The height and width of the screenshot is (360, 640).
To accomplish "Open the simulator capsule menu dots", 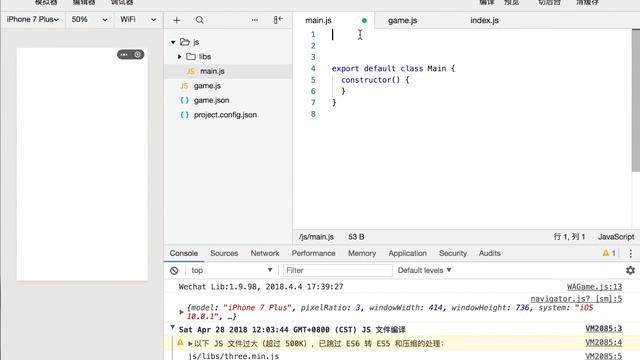I will pos(124,55).
